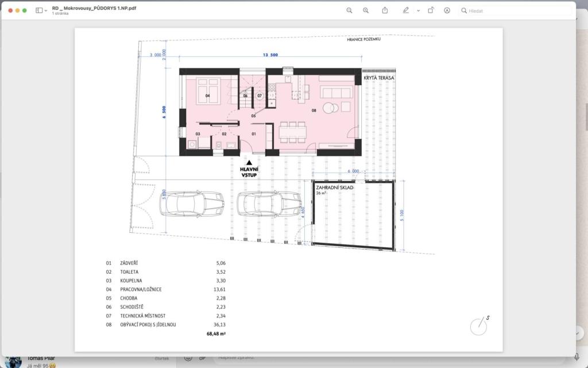Zoom out of the floor plan
This screenshot has height=368, width=588.
pos(349,10)
